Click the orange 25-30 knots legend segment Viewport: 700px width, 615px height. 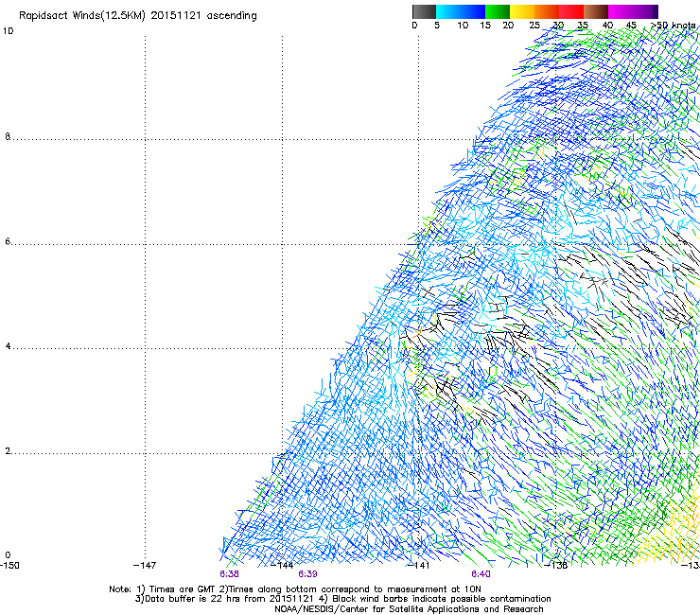[547, 11]
